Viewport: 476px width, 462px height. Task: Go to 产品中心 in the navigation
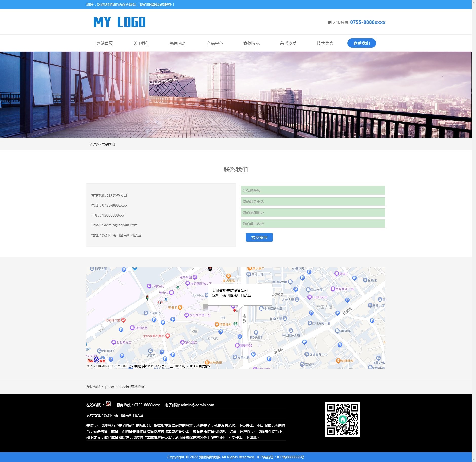(x=215, y=43)
